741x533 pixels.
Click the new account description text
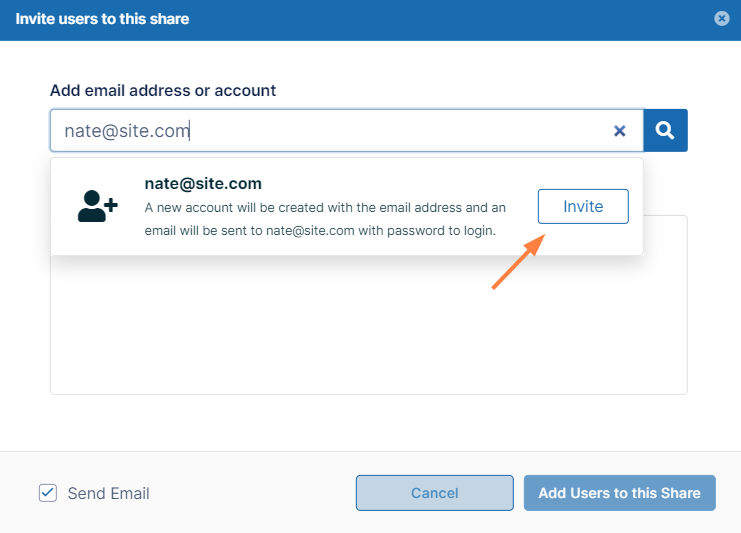[x=325, y=219]
